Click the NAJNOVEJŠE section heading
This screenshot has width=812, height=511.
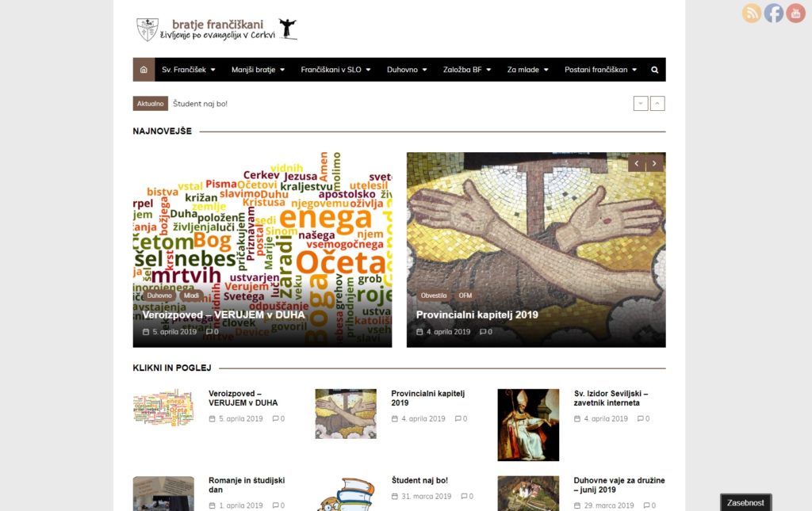click(162, 132)
